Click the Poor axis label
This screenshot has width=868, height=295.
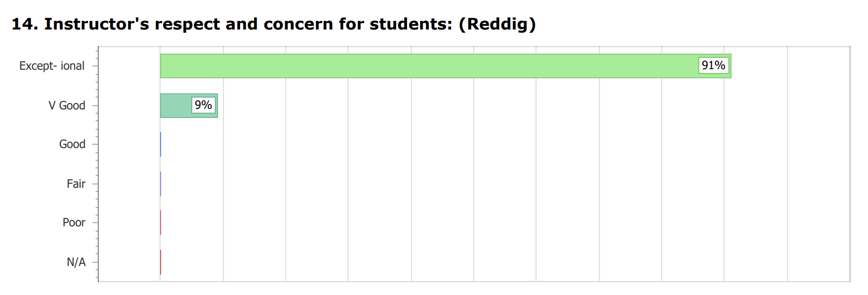74,223
